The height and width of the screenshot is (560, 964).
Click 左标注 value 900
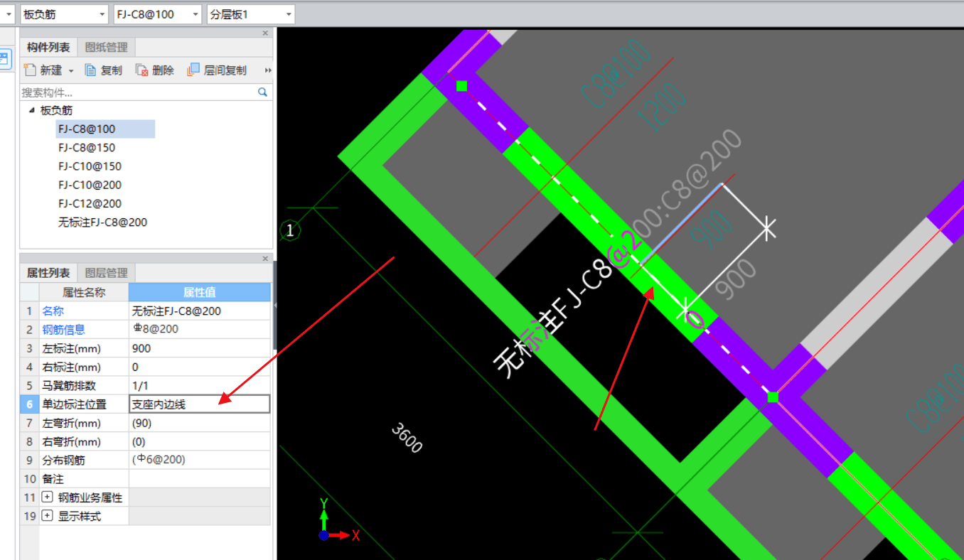click(x=200, y=348)
